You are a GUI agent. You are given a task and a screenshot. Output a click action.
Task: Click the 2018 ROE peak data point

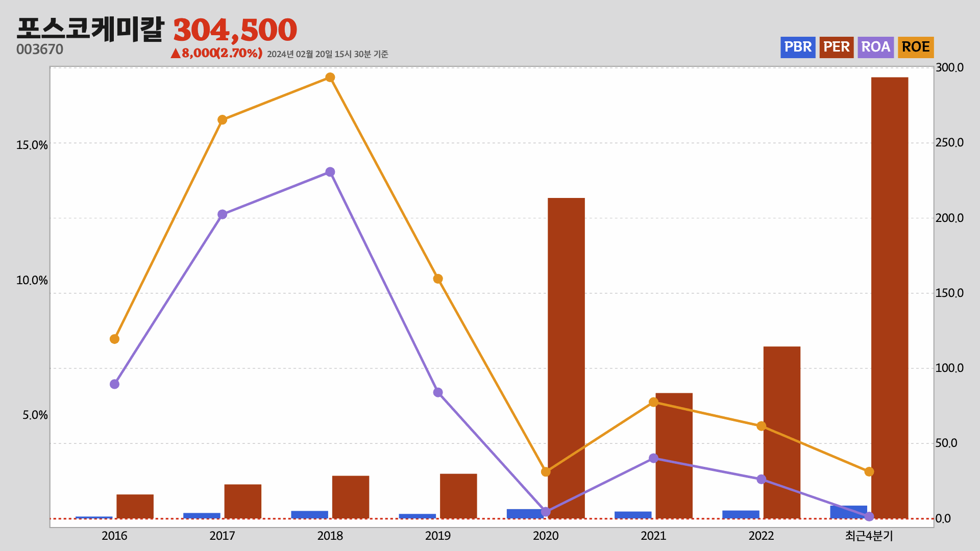coord(330,78)
